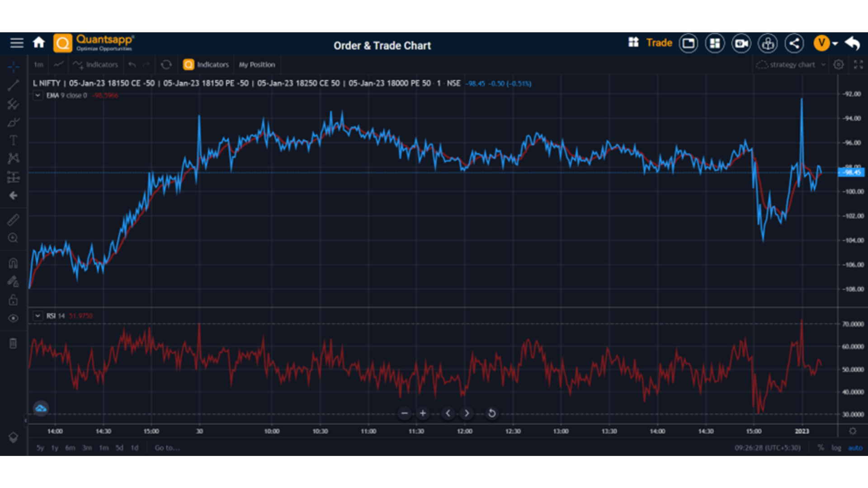Collapse the RSI 14 indicator legend
This screenshot has width=868, height=488.
38,316
